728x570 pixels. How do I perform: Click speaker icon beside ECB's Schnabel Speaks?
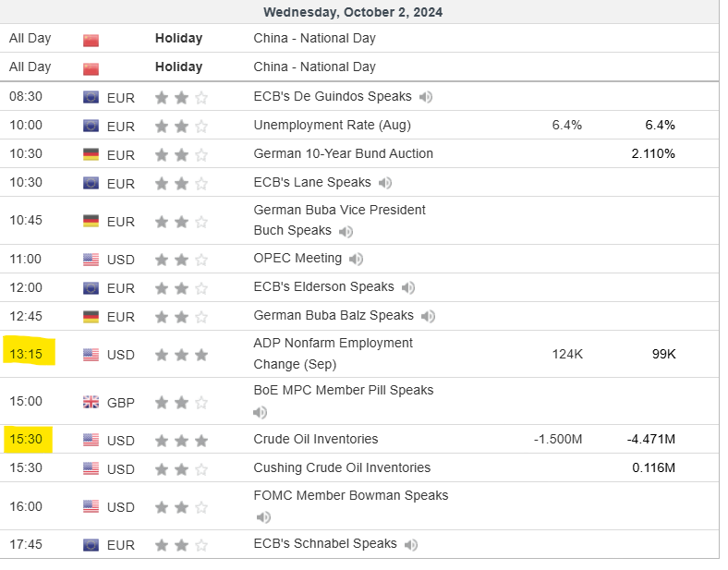click(411, 545)
